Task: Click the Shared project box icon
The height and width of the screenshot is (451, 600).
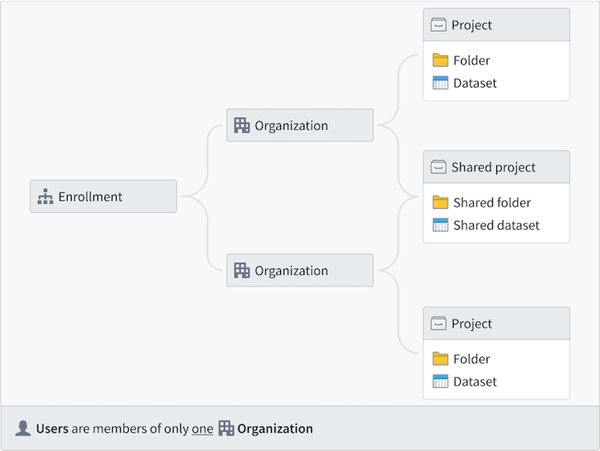Action: [x=439, y=167]
